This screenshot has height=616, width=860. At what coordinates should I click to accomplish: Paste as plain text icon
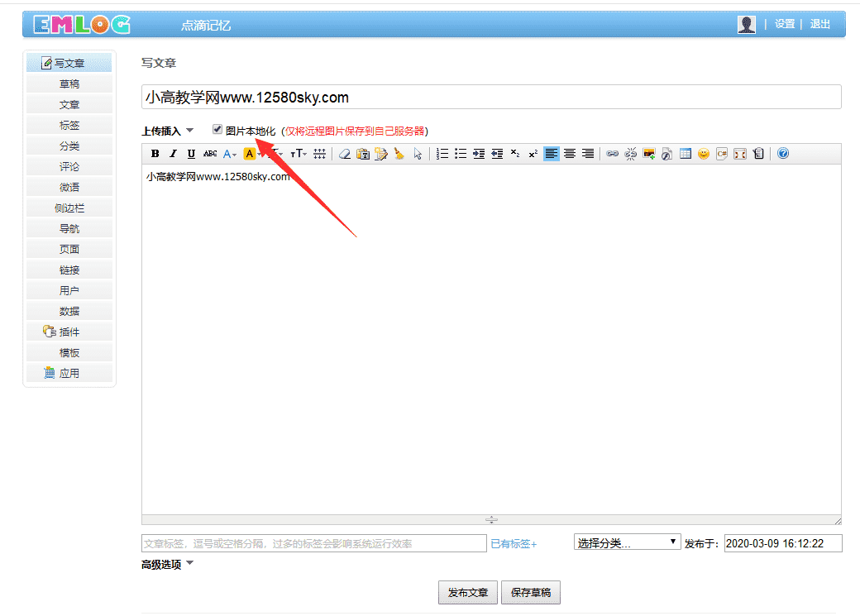point(362,154)
